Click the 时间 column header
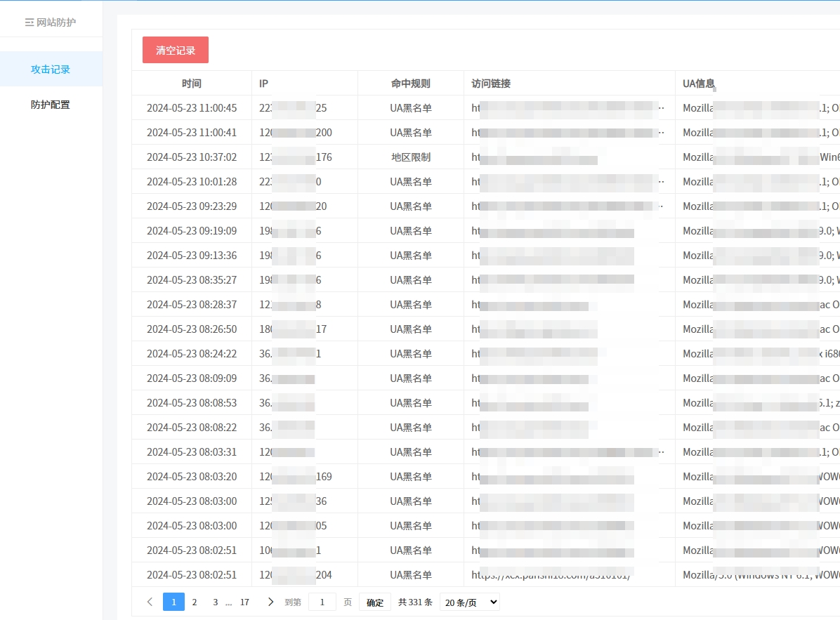Viewport: 840px width, 620px height. pos(192,83)
